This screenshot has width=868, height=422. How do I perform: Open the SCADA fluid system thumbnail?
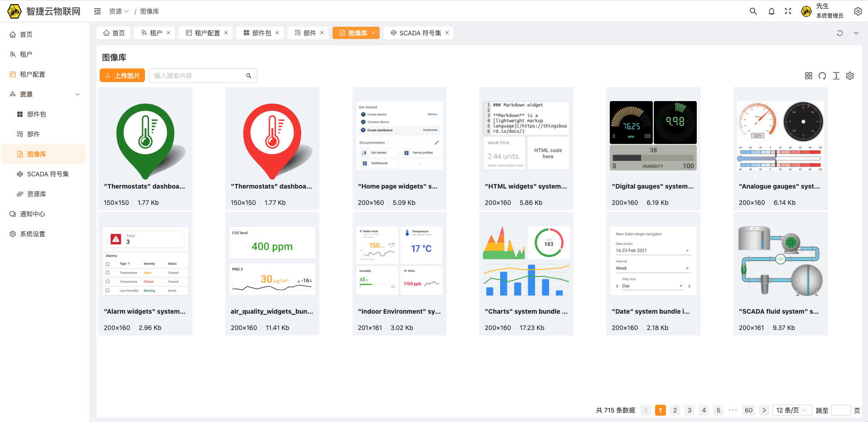pyautogui.click(x=781, y=261)
